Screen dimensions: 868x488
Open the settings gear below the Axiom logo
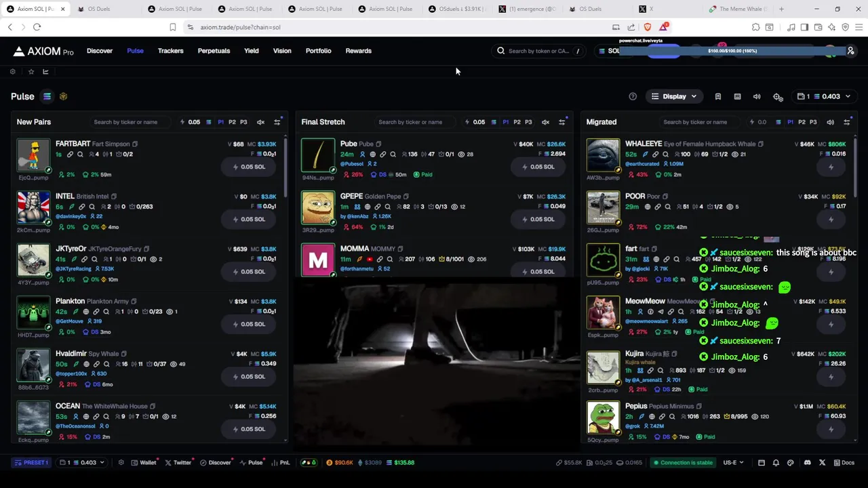click(x=12, y=71)
